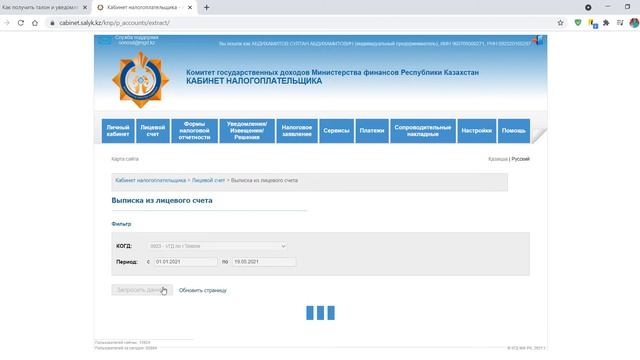Click the period start date field
This screenshot has height=360, width=640.
[185, 262]
